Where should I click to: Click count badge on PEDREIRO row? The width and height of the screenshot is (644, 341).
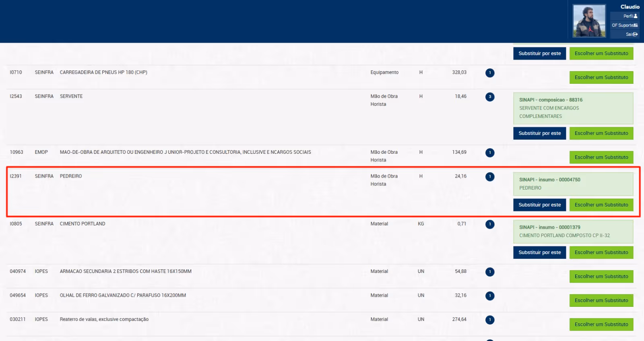[x=490, y=177]
